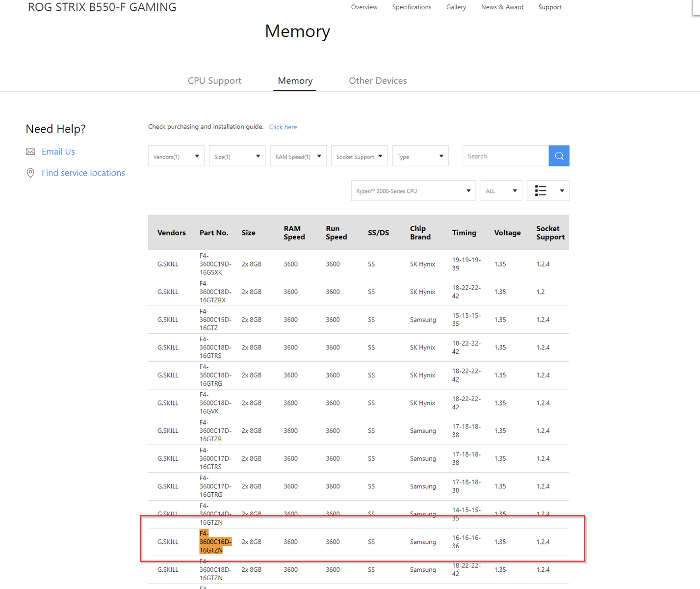The image size is (700, 589).
Task: Click timing value 19-19-19-39
Action: point(467,264)
